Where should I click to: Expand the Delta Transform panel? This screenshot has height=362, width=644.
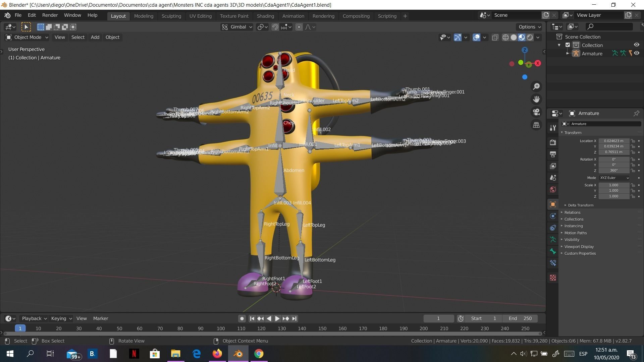point(580,205)
